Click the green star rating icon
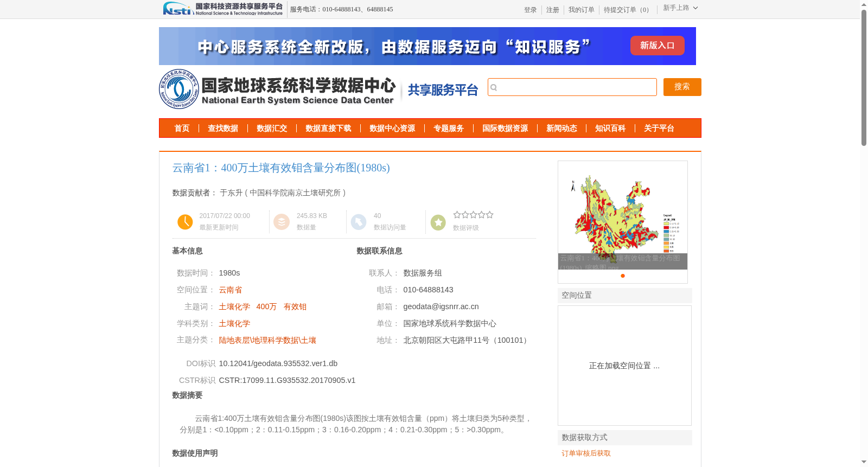Screen dimensions: 868x467 tap(438, 222)
